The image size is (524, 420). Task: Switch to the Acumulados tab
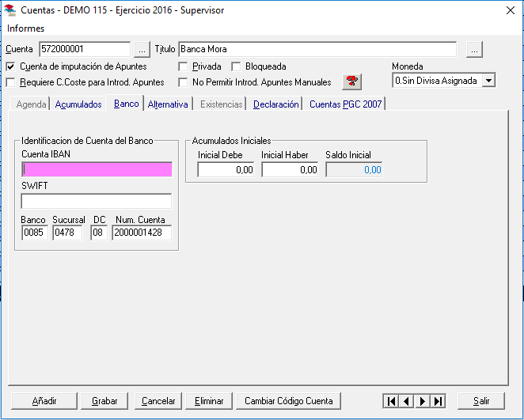(78, 104)
